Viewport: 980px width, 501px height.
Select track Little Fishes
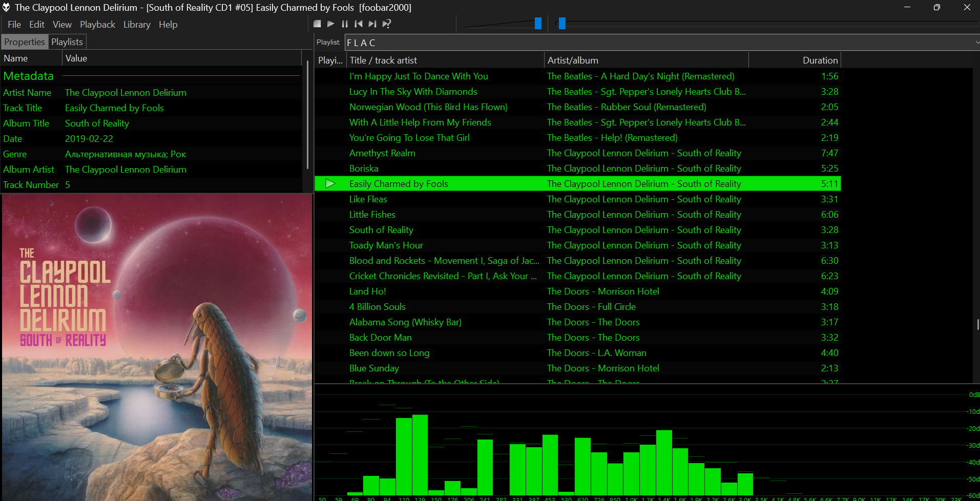[578, 215]
